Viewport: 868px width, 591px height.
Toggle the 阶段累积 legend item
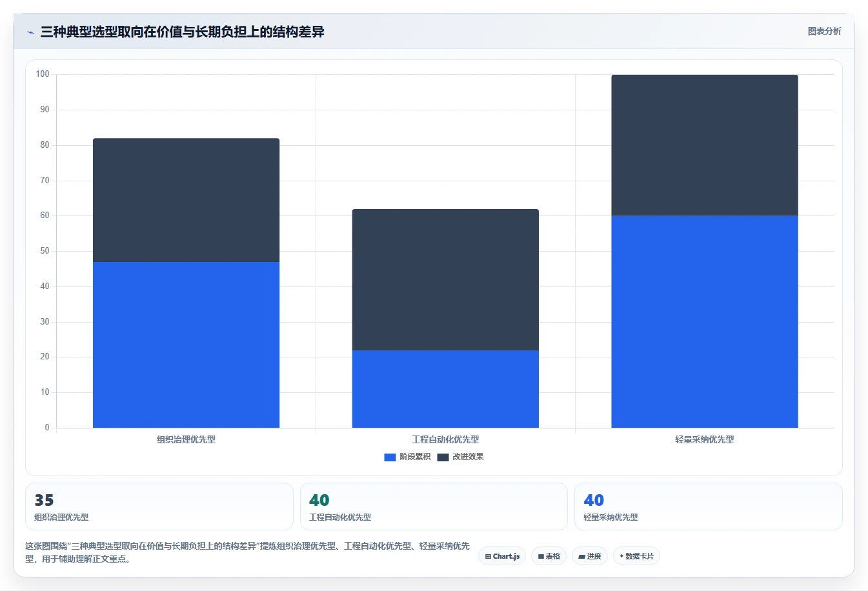tap(407, 457)
